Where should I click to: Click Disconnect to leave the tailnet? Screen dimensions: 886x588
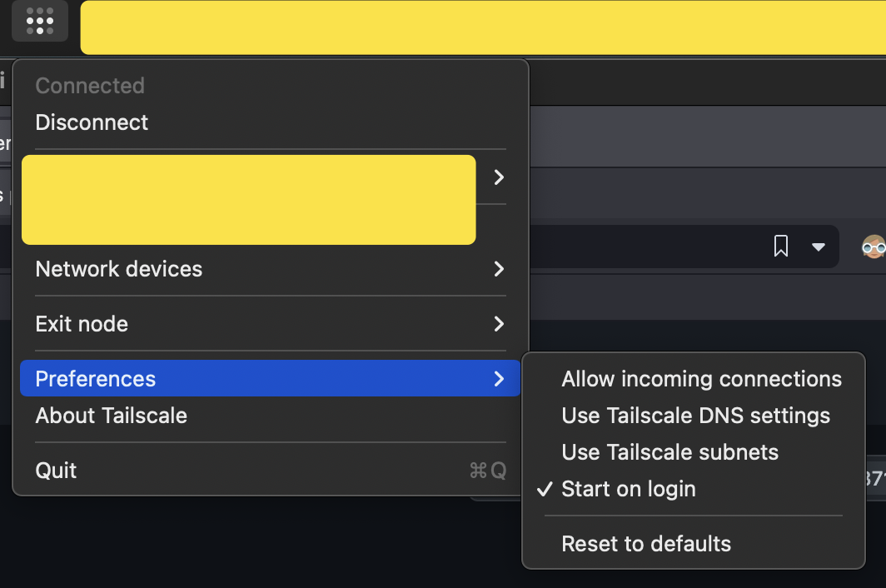92,122
